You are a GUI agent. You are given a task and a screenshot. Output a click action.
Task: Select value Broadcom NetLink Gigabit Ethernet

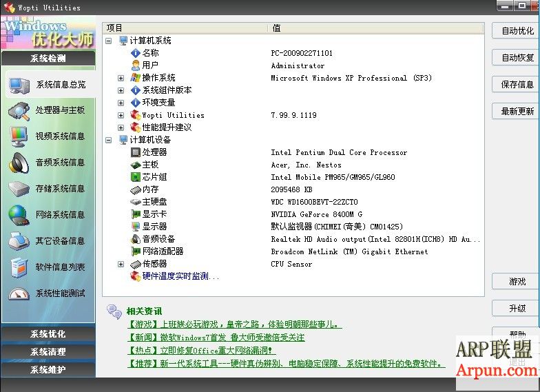(349, 251)
